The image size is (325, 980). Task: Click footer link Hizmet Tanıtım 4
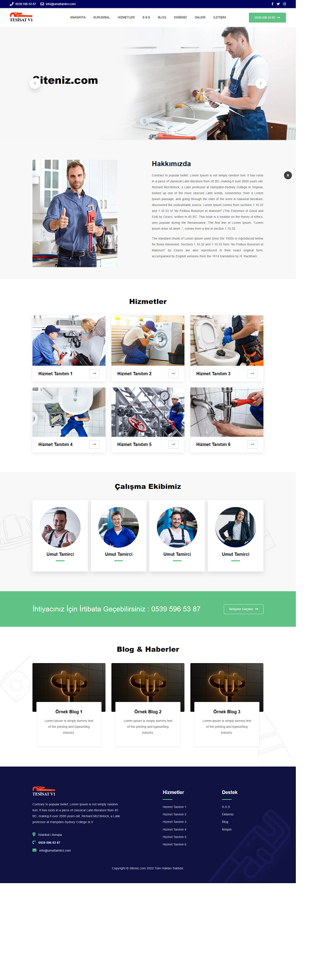(x=174, y=829)
